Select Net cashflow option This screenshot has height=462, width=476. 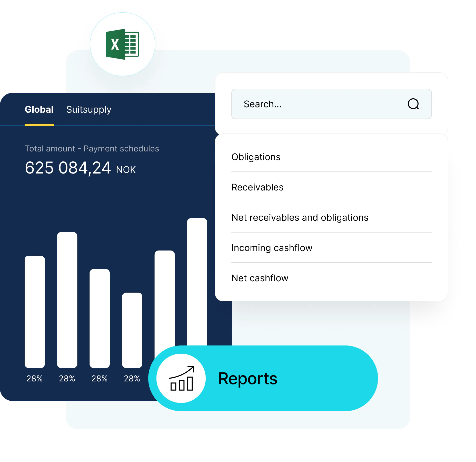pos(332,278)
